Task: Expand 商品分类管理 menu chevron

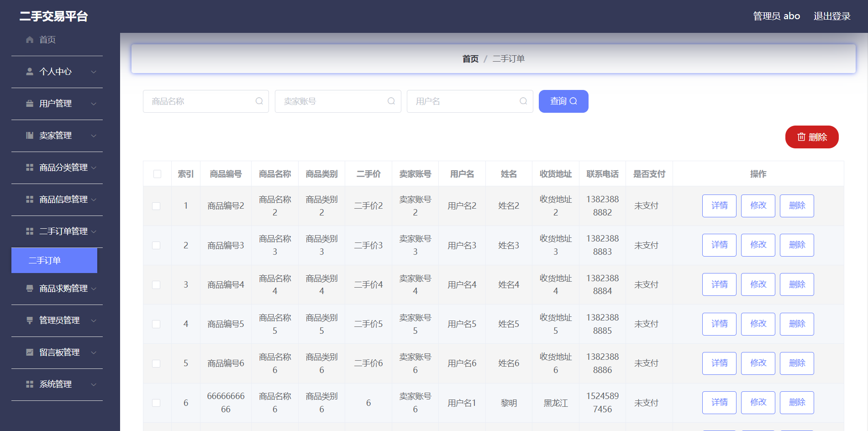Action: 94,168
